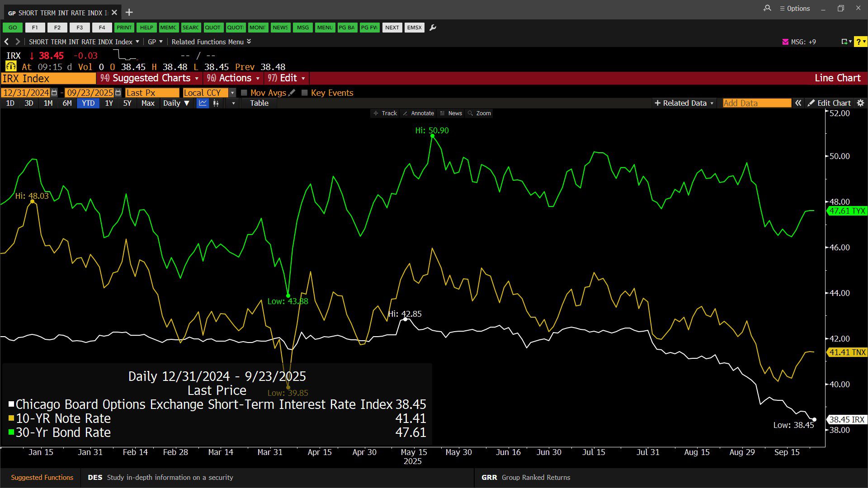
Task: Edit moving averages pencil icon
Action: tap(292, 93)
